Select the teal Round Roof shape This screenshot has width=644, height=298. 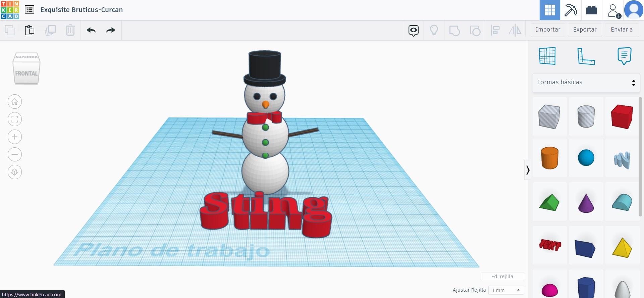point(622,202)
